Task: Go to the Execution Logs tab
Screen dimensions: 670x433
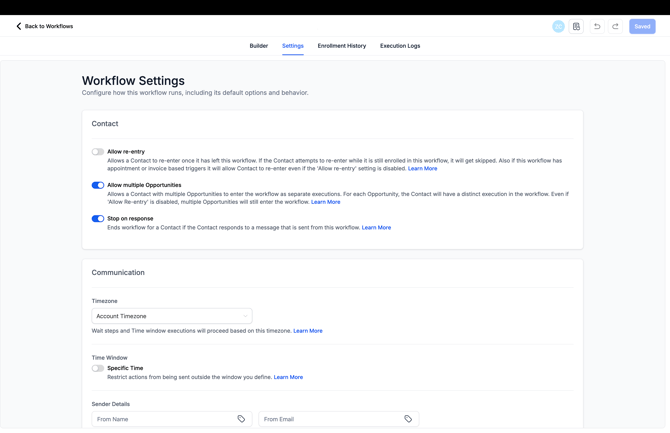Action: click(x=400, y=46)
